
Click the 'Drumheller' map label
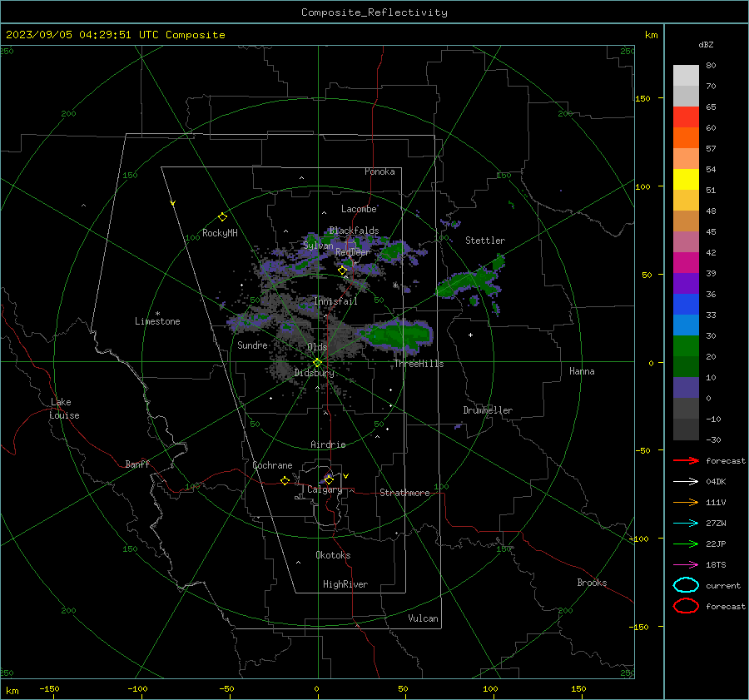488,410
